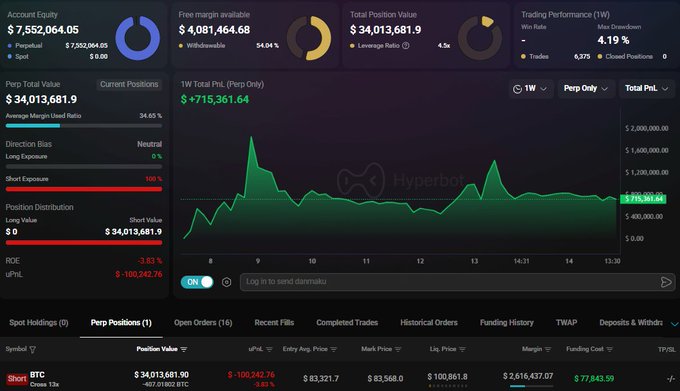The width and height of the screenshot is (680, 391).
Task: Click the Account Equity donut chart
Action: pos(137,38)
